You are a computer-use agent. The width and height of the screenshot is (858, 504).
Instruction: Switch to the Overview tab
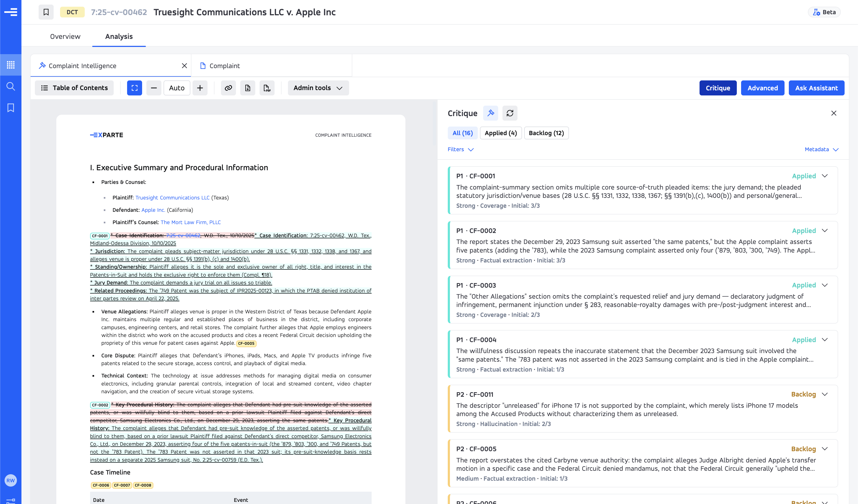[x=65, y=36]
